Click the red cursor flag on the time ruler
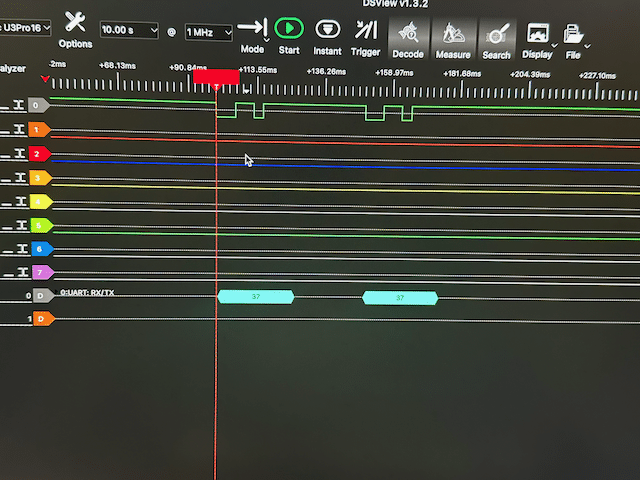 click(216, 76)
